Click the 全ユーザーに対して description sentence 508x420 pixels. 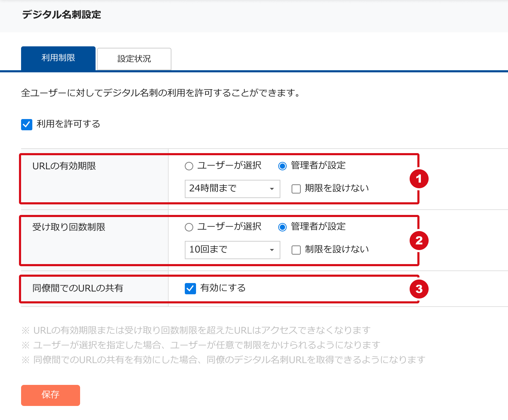pyautogui.click(x=161, y=93)
